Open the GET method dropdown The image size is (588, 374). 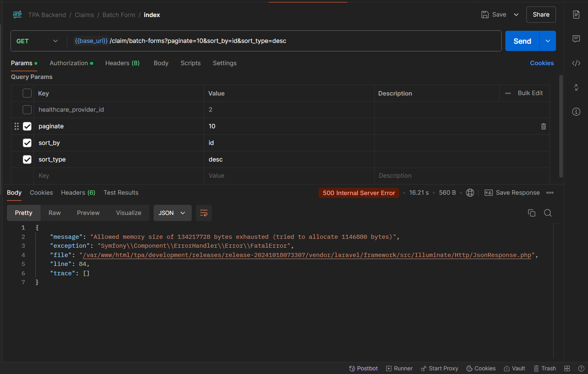click(x=37, y=41)
